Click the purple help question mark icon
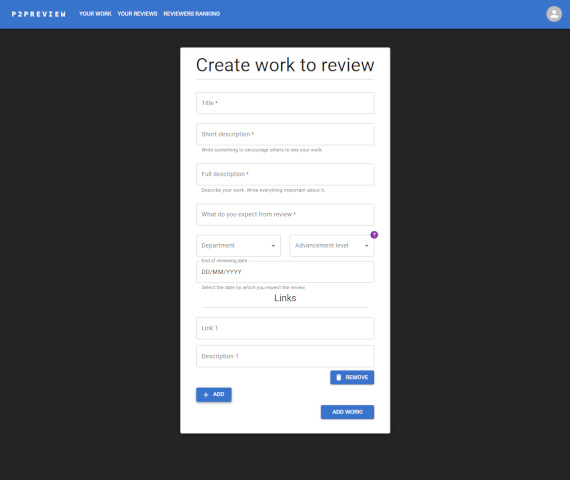 [374, 235]
